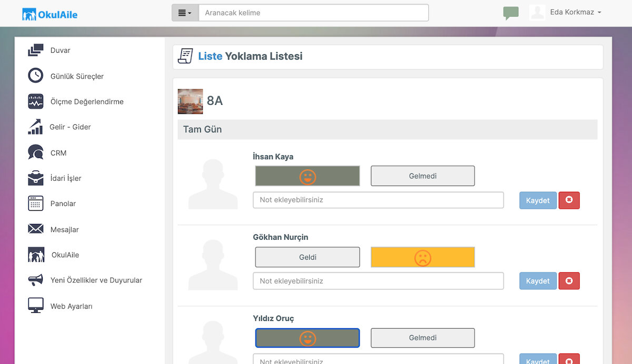Open the Mesajlar envelope icon
This screenshot has width=632, height=364.
tap(35, 229)
